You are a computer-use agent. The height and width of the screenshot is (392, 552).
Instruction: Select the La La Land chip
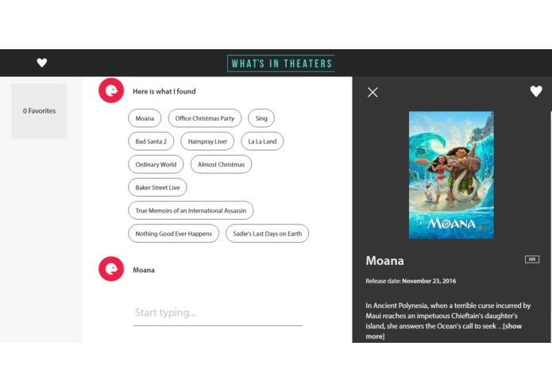click(x=262, y=141)
